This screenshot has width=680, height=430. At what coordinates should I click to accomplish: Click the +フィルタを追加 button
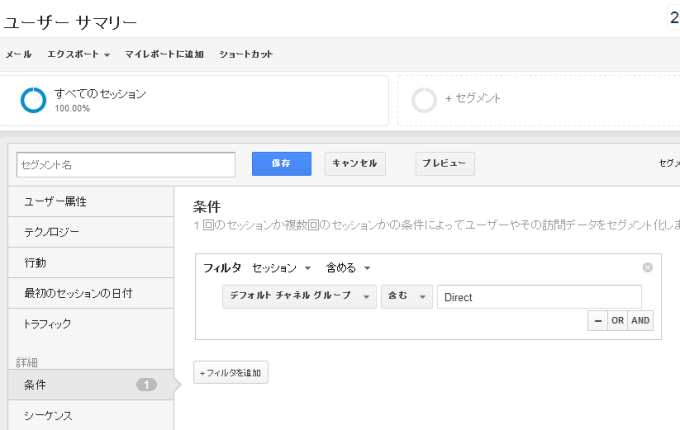click(230, 373)
